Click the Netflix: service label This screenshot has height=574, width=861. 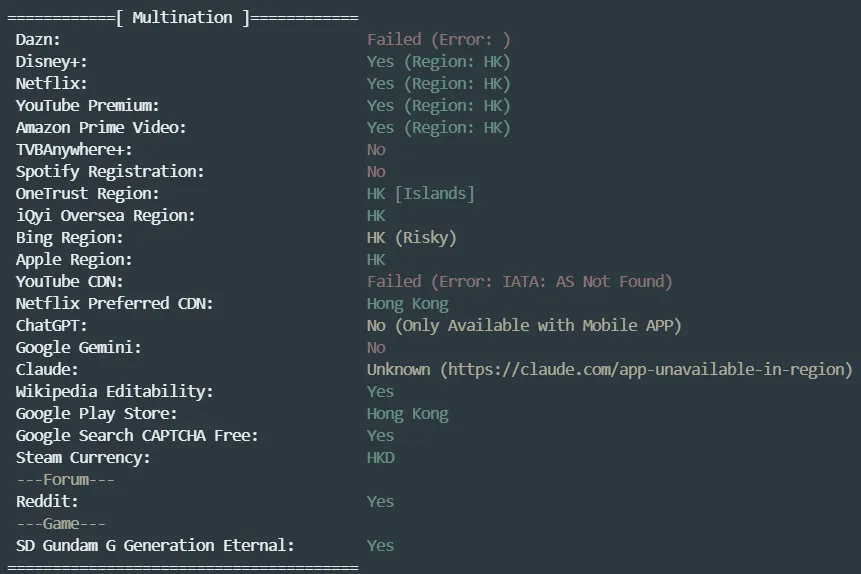[51, 84]
